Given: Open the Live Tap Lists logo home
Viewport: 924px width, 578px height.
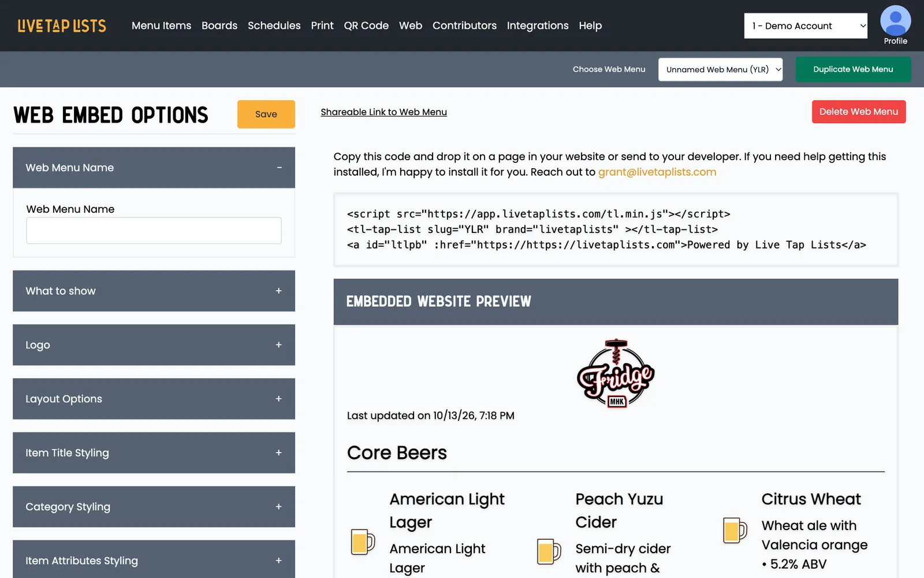Looking at the screenshot, I should pos(62,26).
